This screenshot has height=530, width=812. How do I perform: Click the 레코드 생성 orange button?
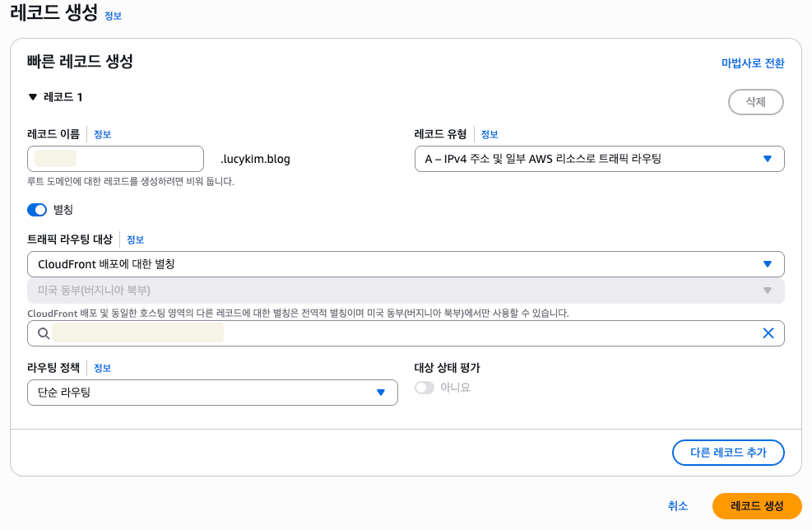click(x=756, y=505)
